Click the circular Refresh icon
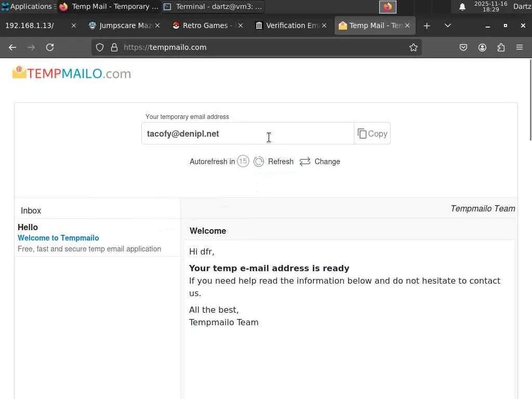 259,162
